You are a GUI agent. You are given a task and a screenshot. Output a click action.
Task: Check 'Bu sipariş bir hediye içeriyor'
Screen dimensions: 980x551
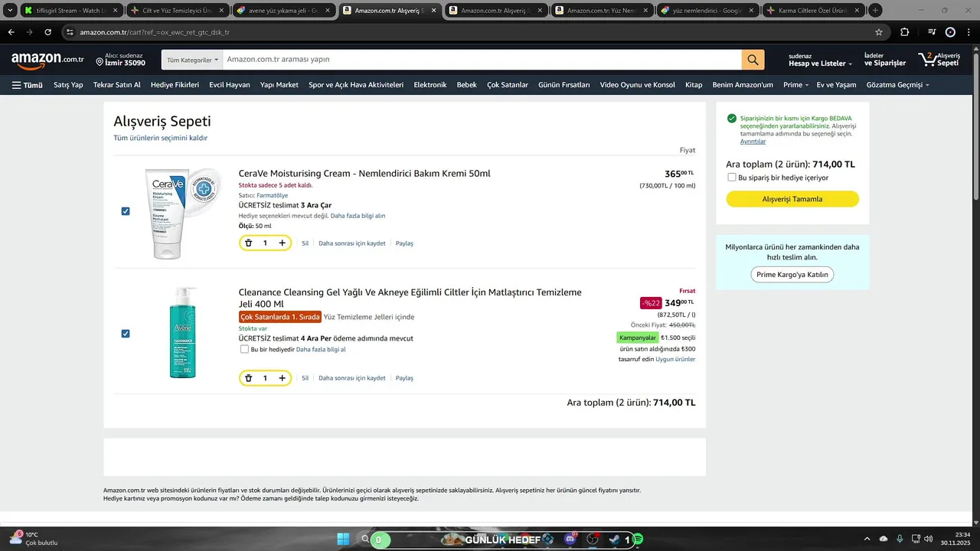coord(732,178)
